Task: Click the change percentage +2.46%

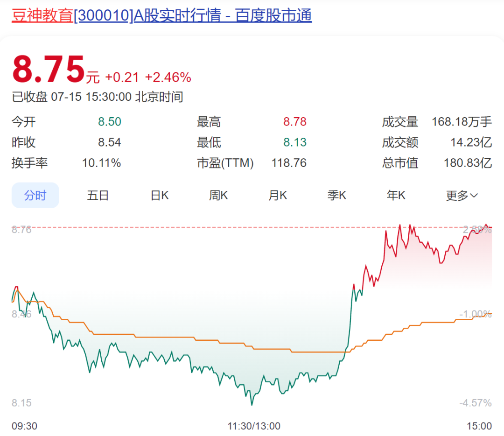Action: [168, 77]
